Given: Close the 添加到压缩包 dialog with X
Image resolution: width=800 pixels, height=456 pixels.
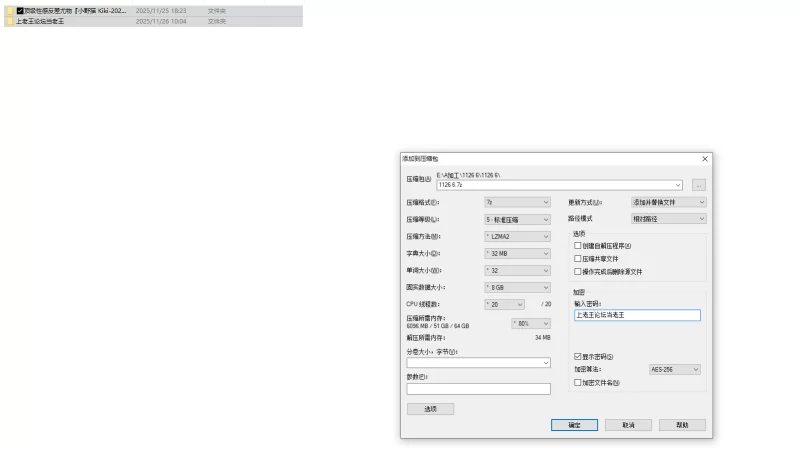Looking at the screenshot, I should (x=705, y=159).
